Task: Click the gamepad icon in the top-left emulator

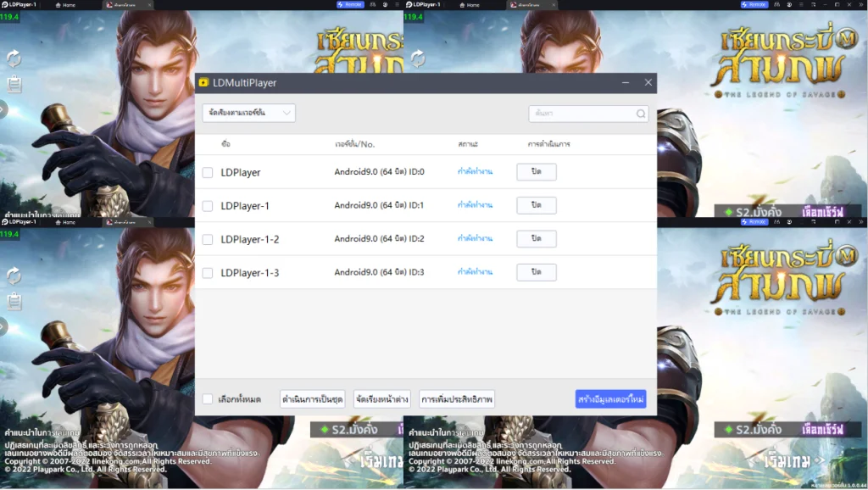Action: coord(373,4)
